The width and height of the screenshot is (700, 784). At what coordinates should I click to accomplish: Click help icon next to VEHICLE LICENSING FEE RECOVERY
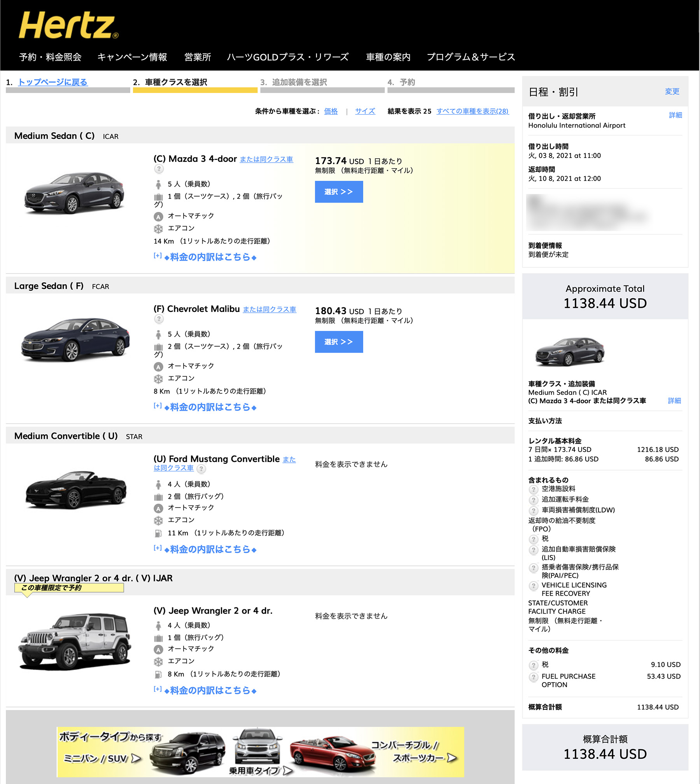[534, 585]
